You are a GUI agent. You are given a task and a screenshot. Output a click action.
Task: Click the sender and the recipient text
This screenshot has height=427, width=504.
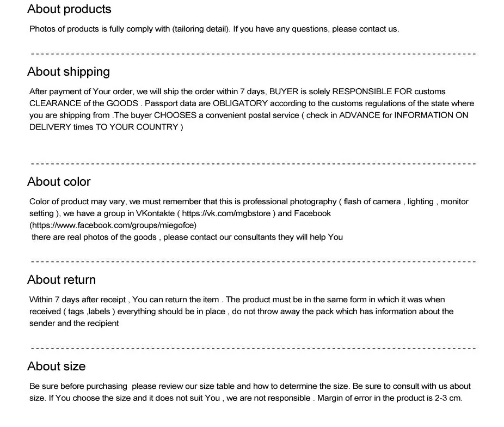coord(74,324)
